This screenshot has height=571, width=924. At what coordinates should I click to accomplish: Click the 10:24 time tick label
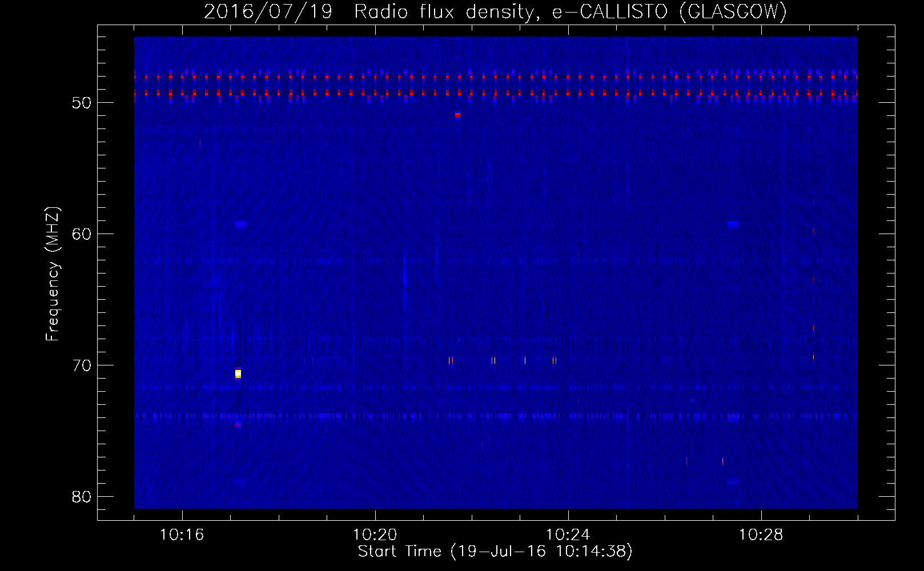point(568,535)
